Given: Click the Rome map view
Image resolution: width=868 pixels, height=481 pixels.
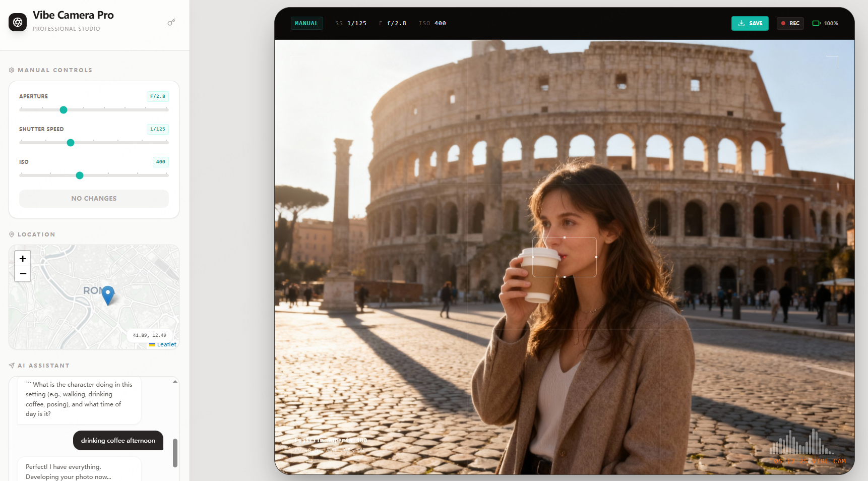Looking at the screenshot, I should pos(94,297).
